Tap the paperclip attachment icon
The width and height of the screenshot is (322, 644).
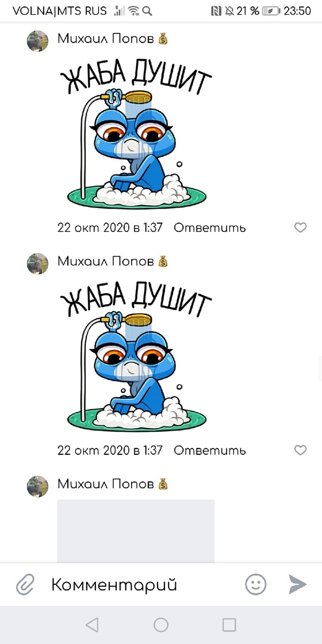pyautogui.click(x=25, y=584)
